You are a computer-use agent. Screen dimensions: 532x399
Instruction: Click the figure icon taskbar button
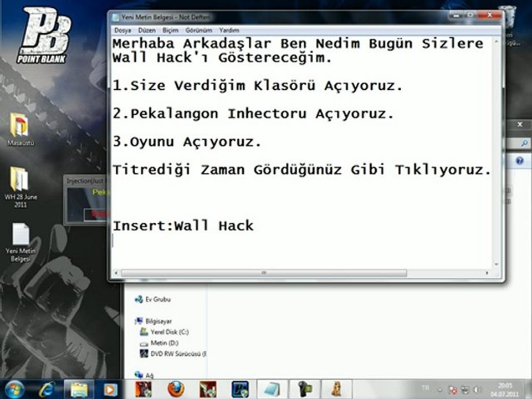click(336, 389)
